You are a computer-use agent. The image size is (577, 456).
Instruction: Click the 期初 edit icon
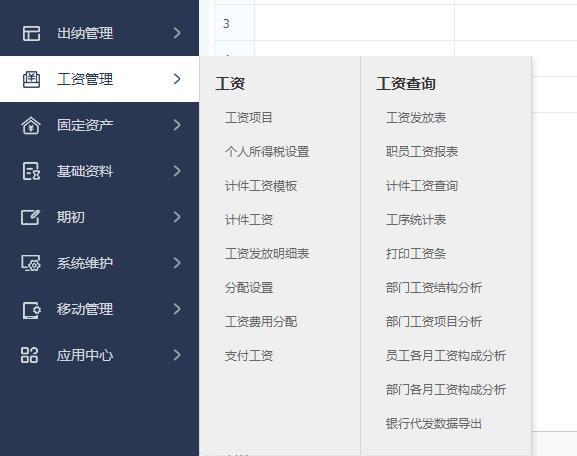[30, 217]
